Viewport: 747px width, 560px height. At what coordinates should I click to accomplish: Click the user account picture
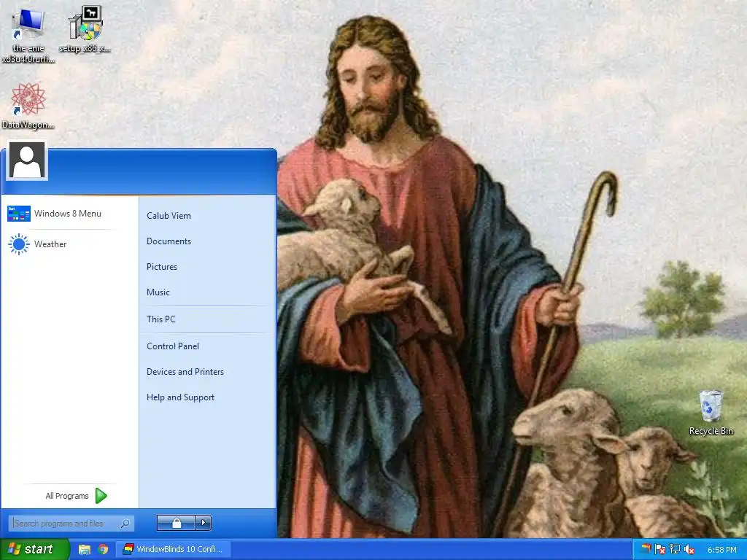27,160
